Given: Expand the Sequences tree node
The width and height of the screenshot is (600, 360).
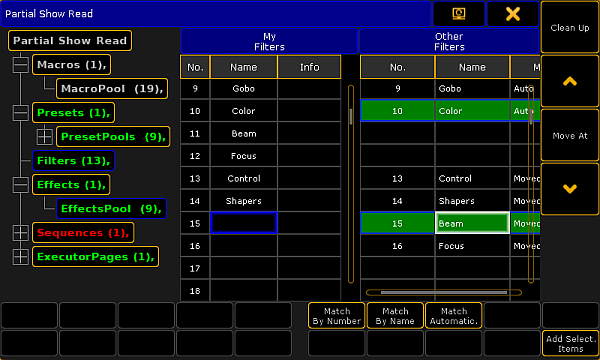Looking at the screenshot, I should [x=20, y=233].
